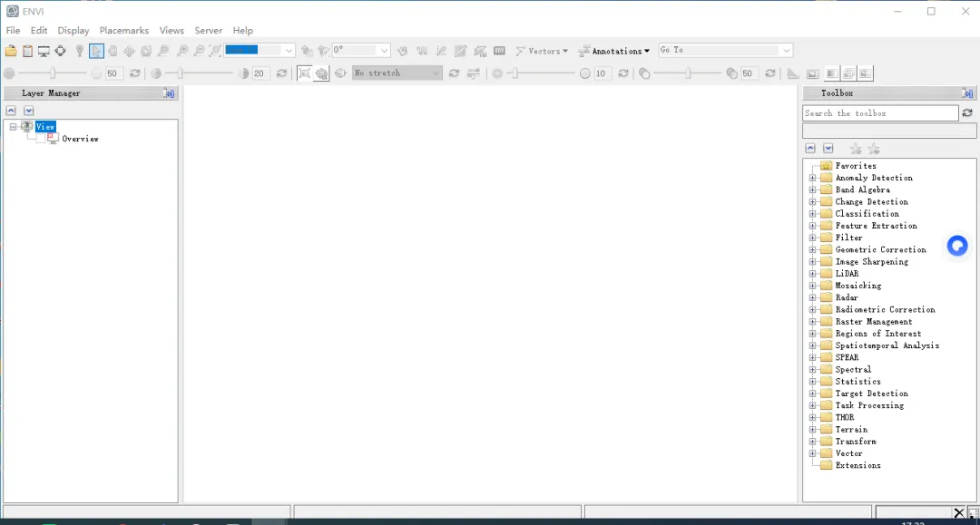Click the fixed zoom in magnifier

181,51
